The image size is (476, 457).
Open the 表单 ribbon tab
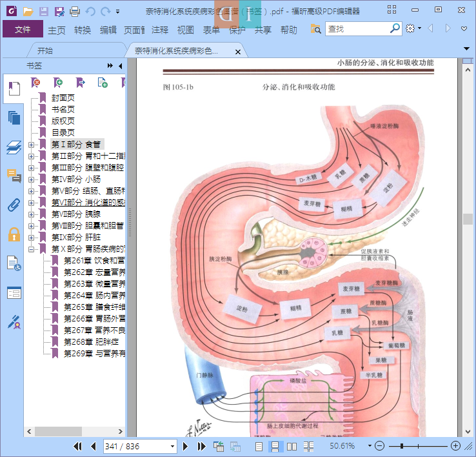212,30
